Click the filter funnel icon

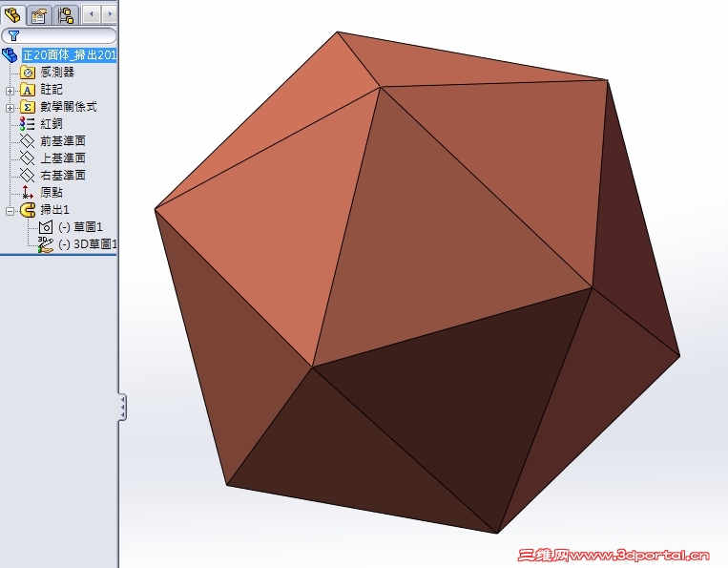(13, 35)
